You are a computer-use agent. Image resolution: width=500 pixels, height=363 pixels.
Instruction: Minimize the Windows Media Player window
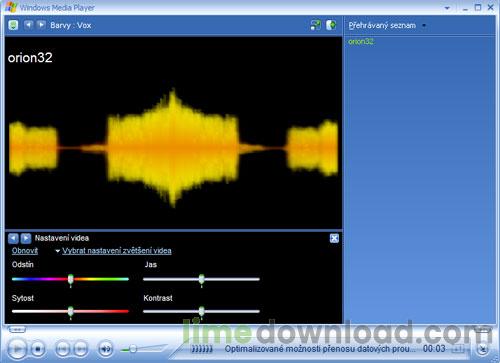(465, 8)
